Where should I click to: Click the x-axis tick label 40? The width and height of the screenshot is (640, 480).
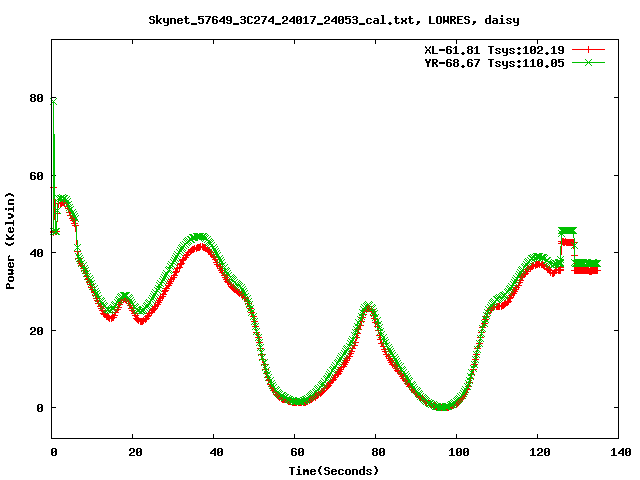coord(216,452)
